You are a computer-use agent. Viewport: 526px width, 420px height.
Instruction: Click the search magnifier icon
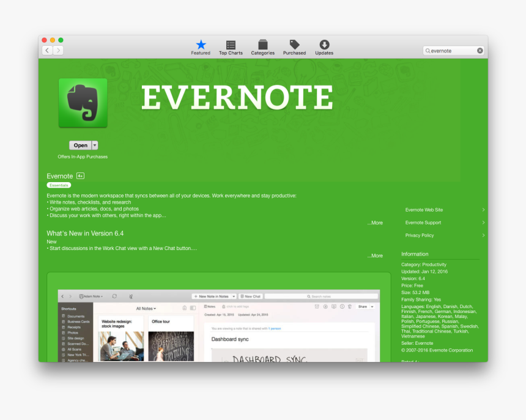tap(428, 51)
